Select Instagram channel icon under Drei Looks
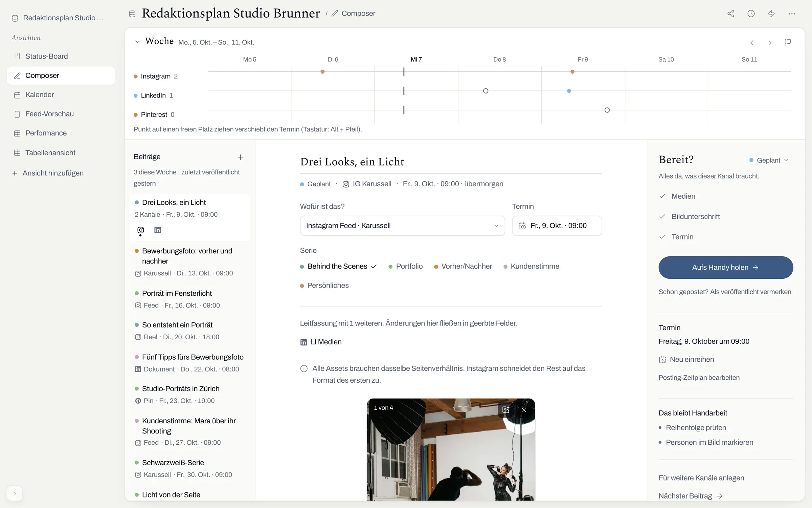The image size is (812, 508). click(141, 230)
